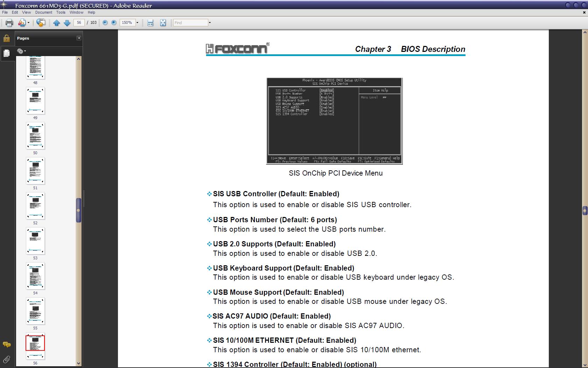The height and width of the screenshot is (368, 588).
Task: Collapse the Pages panel with arrow button
Action: [x=79, y=38]
